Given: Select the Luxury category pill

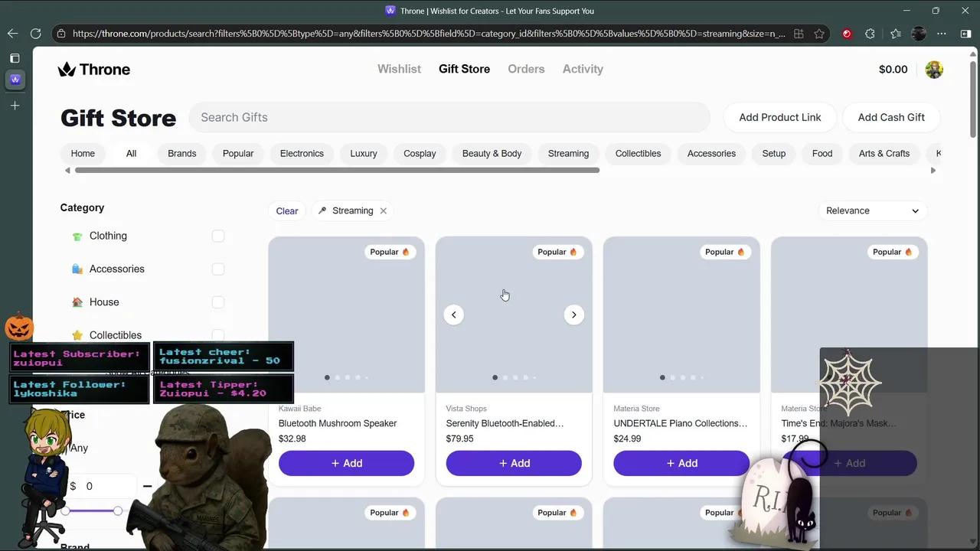Looking at the screenshot, I should (x=364, y=153).
